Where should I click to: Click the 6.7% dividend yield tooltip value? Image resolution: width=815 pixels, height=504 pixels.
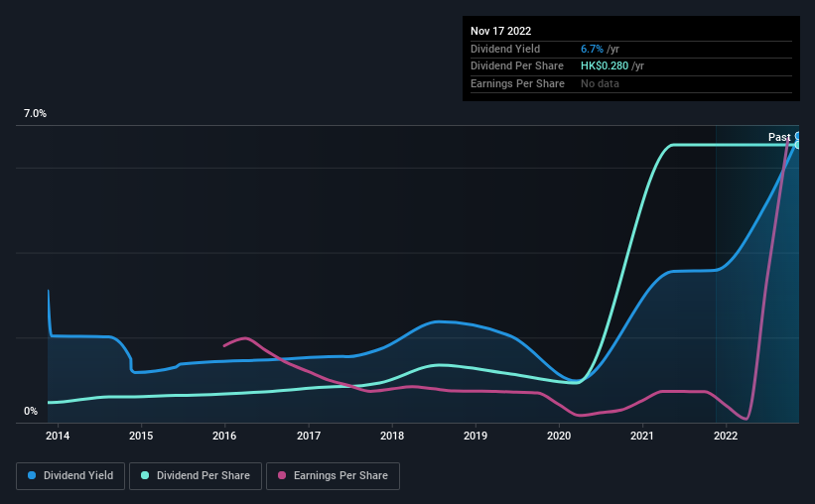(x=592, y=48)
